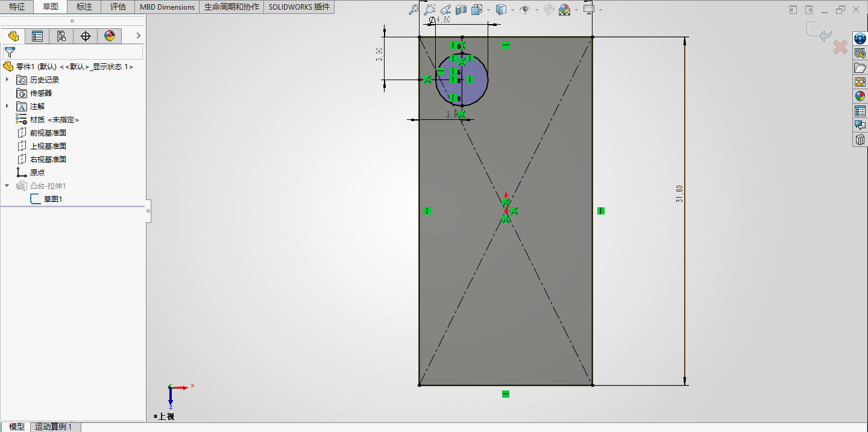Open the DimXpertManager crosshair tab
Image resolution: width=868 pixels, height=432 pixels.
point(86,36)
